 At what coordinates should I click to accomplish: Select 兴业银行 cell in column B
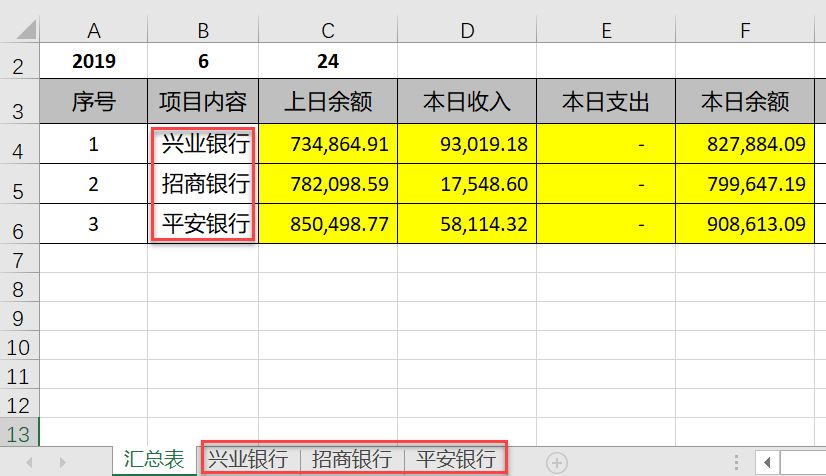[x=203, y=144]
